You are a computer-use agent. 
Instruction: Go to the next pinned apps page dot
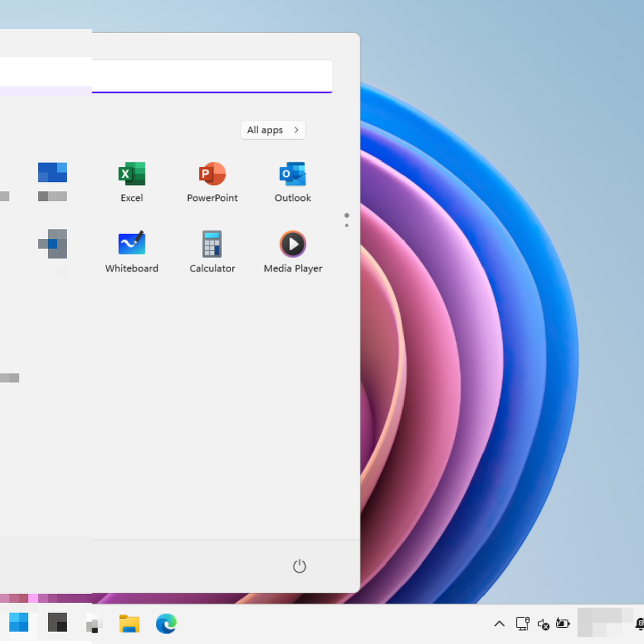click(x=347, y=225)
